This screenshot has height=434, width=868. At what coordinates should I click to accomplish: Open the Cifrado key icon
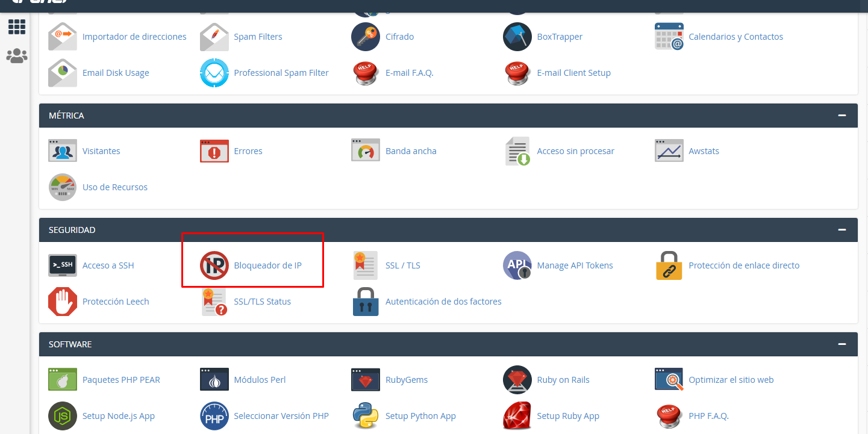(366, 37)
